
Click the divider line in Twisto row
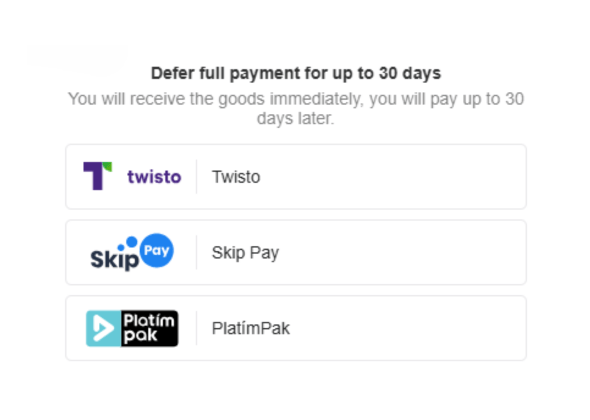tap(196, 177)
